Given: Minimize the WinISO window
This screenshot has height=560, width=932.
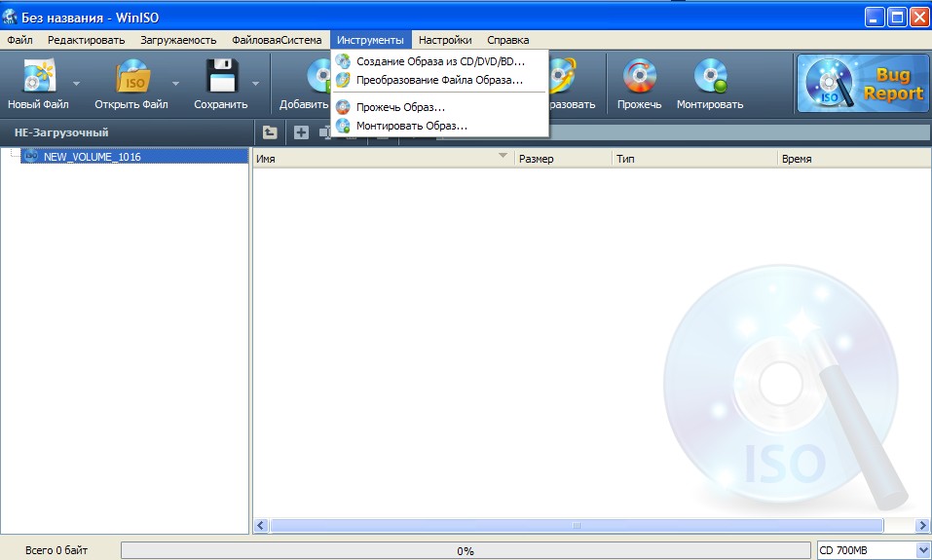Looking at the screenshot, I should tap(875, 18).
